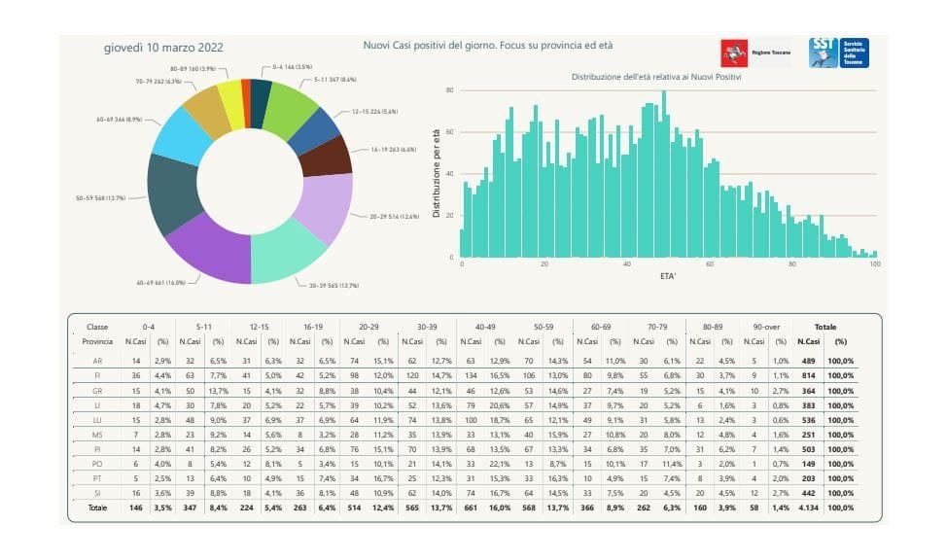Click the 'Nuovi Casi positivi del giorno' title
Viewport: 947px width, 560px height.
487,46
